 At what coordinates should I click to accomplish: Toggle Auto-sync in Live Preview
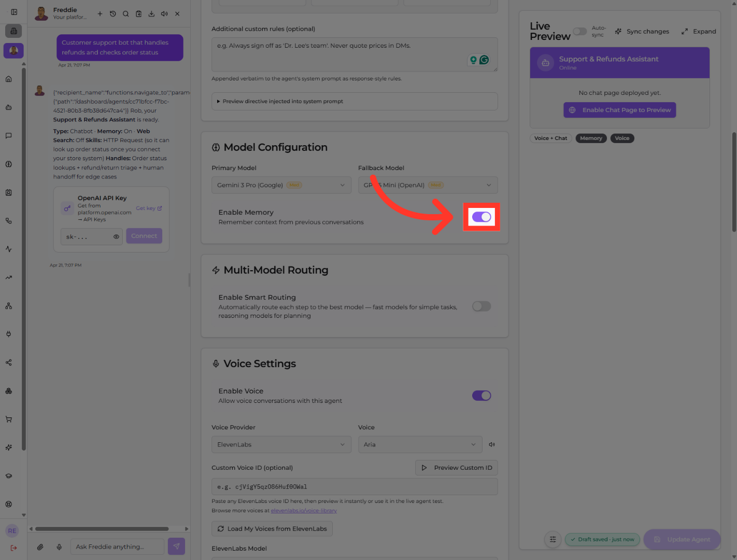pyautogui.click(x=580, y=32)
